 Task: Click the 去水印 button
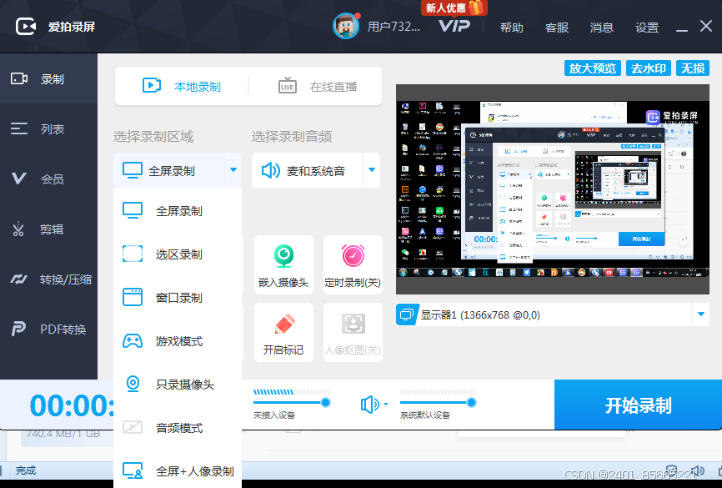648,68
